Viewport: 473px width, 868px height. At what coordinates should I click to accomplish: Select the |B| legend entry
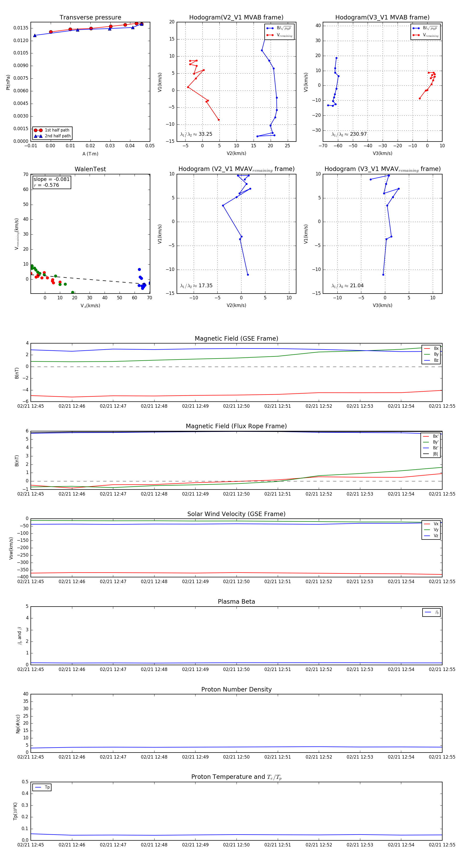431,454
